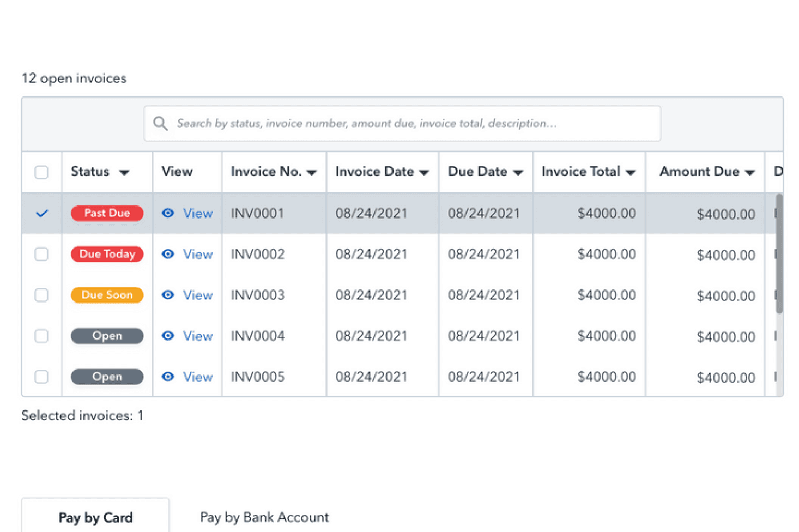Click the eye icon for INV0002
The width and height of the screenshot is (799, 532).
[x=168, y=254]
